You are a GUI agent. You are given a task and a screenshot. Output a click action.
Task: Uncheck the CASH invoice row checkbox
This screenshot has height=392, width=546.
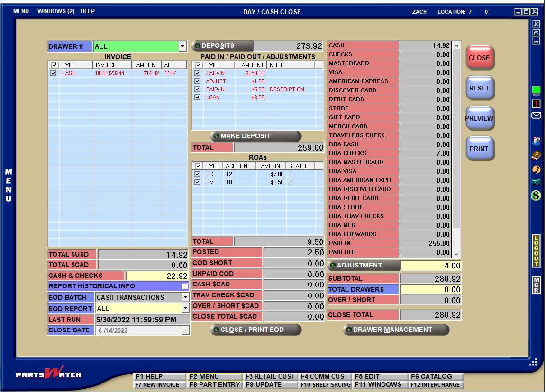(54, 73)
